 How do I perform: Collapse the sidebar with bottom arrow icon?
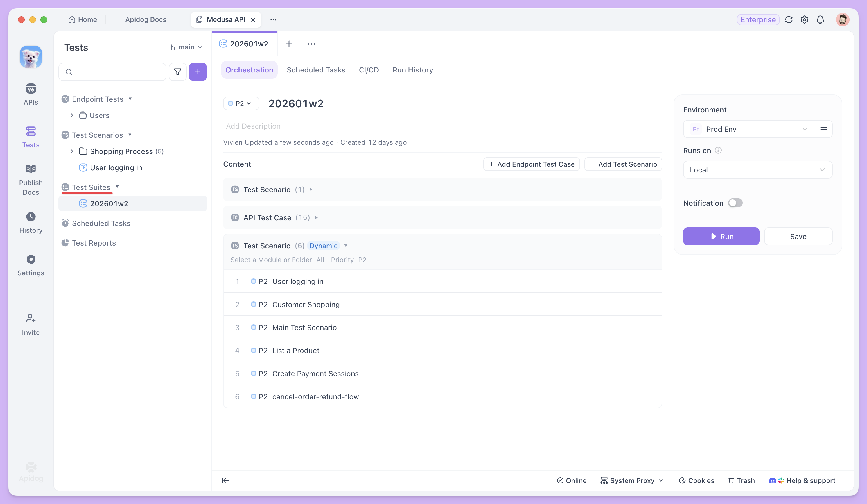pos(225,480)
